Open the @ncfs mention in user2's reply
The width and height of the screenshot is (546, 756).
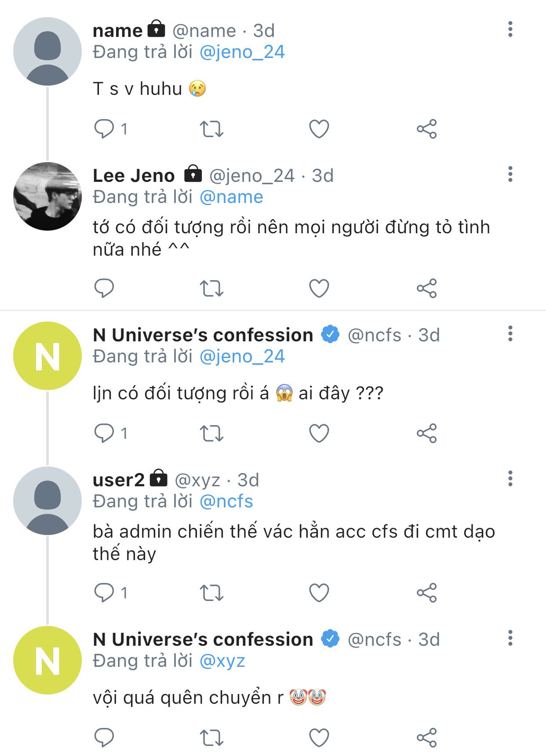[226, 502]
